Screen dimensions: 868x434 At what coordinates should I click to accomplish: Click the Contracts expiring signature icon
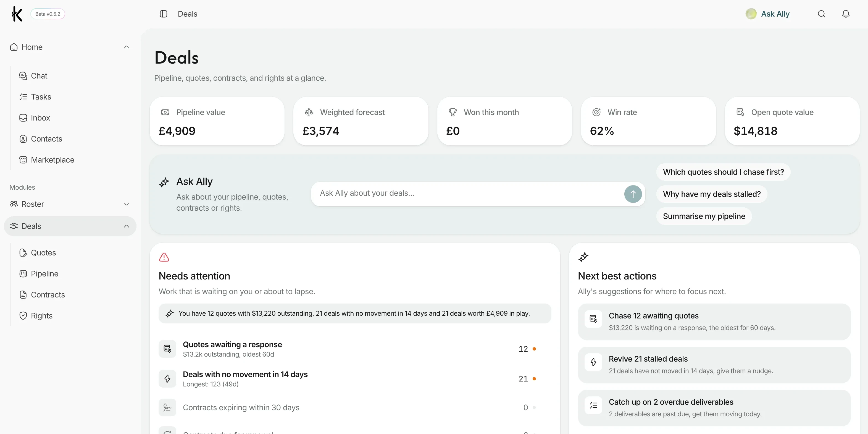click(167, 407)
